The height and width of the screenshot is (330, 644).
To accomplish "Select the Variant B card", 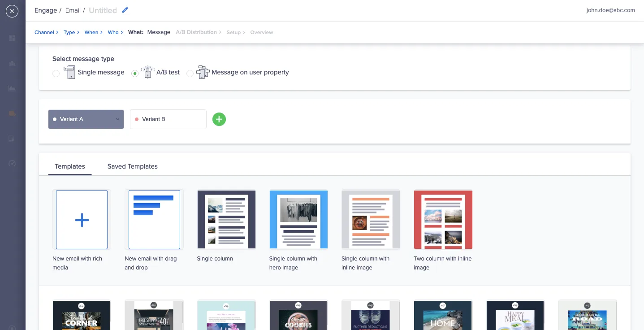I will coord(168,119).
